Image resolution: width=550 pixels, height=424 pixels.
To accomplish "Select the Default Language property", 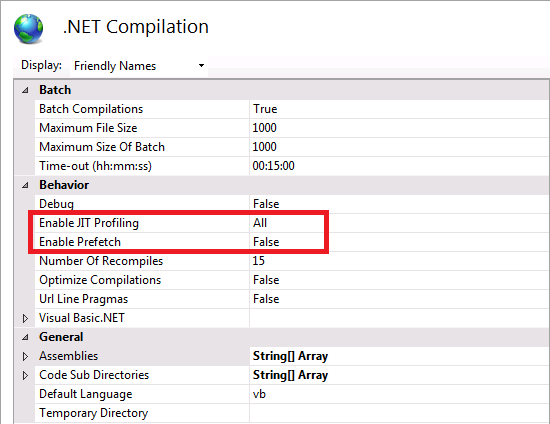I will 86,394.
